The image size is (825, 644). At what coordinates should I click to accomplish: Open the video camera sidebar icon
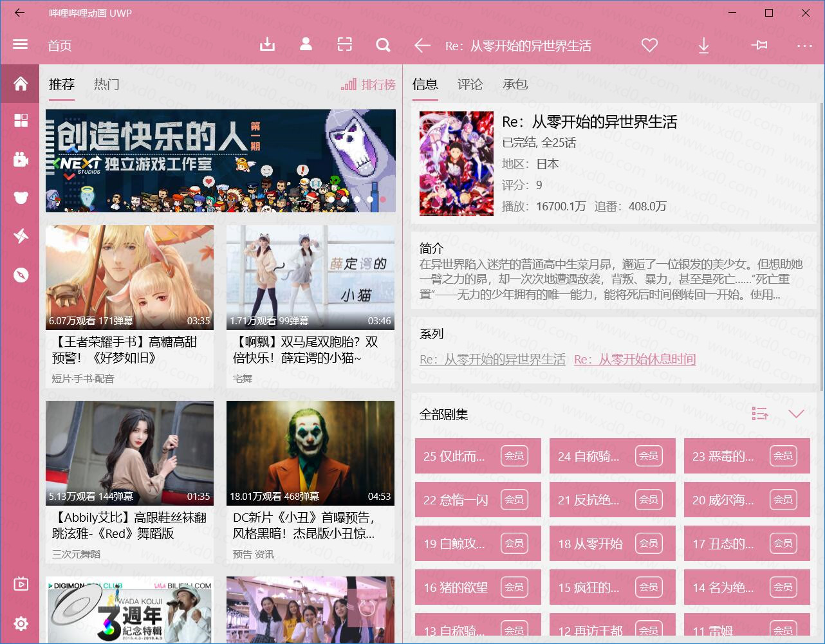(21, 160)
